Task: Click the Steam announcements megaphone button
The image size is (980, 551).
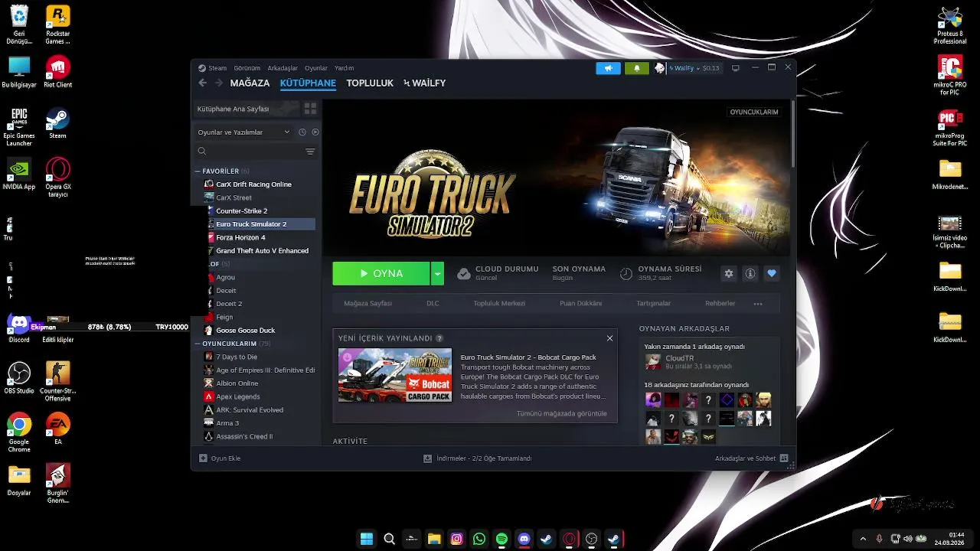Action: click(x=609, y=68)
